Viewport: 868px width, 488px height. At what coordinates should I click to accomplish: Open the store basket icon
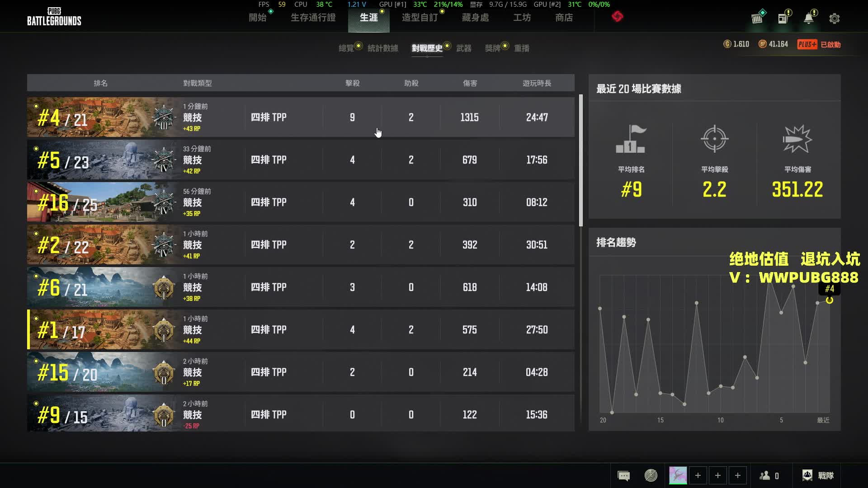click(757, 19)
